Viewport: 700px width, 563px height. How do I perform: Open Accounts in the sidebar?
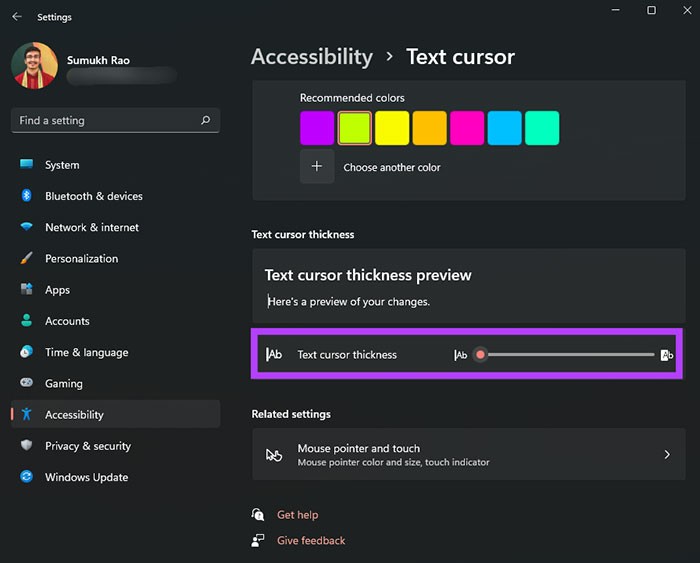tap(67, 321)
